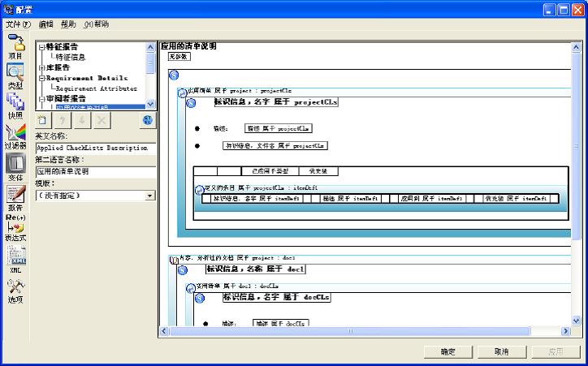The width and height of the screenshot is (588, 366).
Task: Open the 帮助 menu next to 编辑
Action: click(68, 24)
